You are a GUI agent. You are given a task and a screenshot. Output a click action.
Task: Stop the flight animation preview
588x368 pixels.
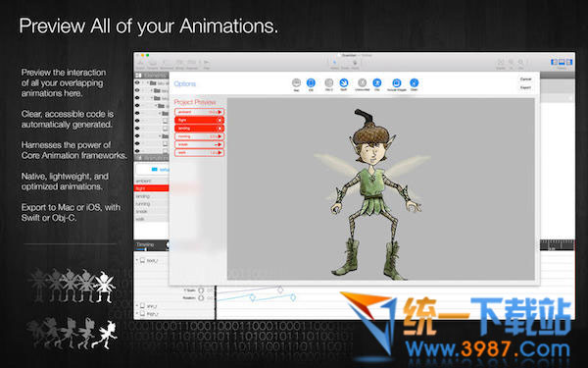click(220, 120)
